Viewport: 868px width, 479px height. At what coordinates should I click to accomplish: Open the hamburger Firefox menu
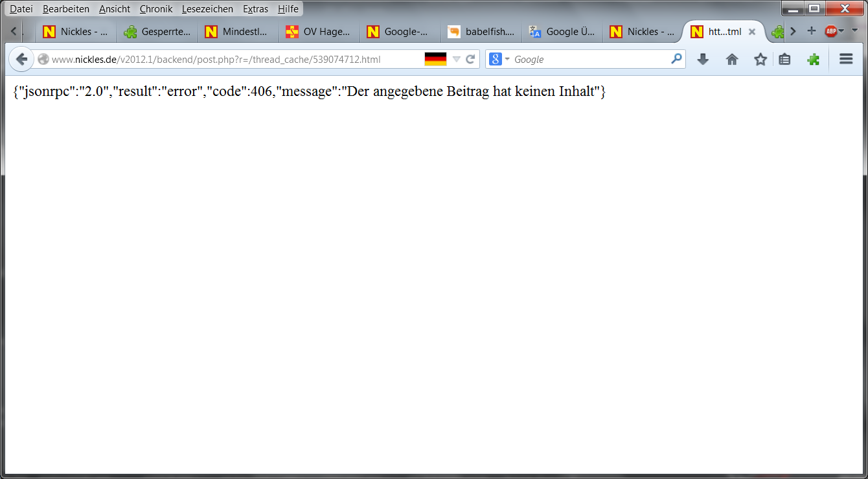[846, 59]
